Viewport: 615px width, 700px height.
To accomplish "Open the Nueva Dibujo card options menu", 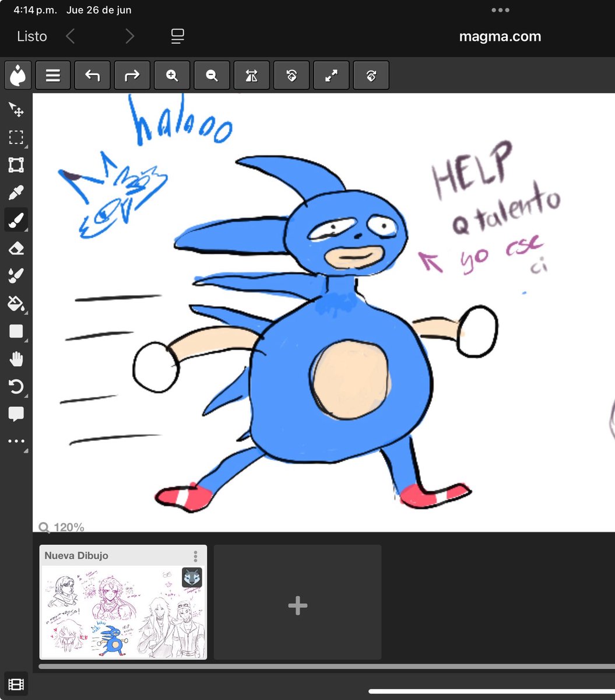I will (x=196, y=556).
